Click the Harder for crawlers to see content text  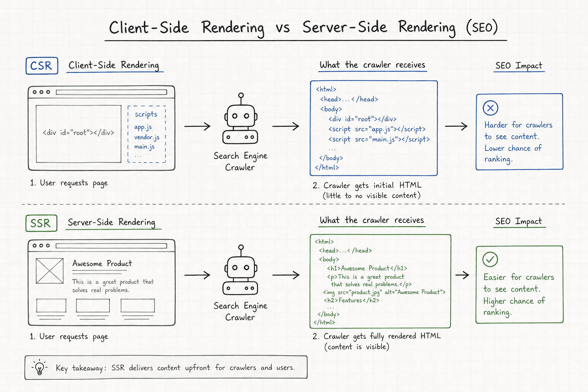point(518,131)
